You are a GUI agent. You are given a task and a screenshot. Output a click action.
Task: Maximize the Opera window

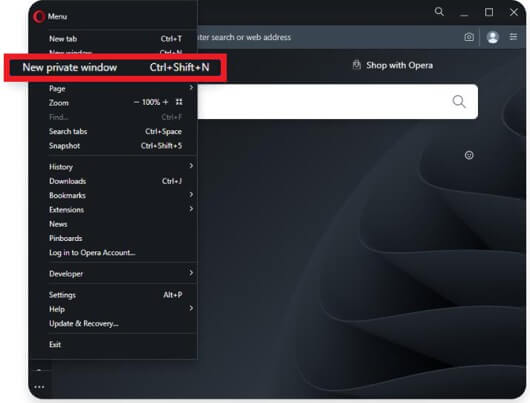point(489,12)
